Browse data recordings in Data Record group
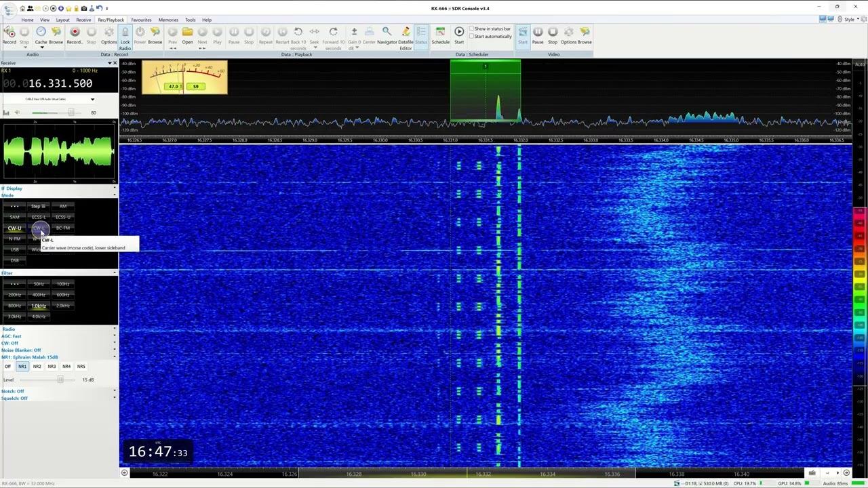The width and height of the screenshot is (868, 488). click(155, 35)
